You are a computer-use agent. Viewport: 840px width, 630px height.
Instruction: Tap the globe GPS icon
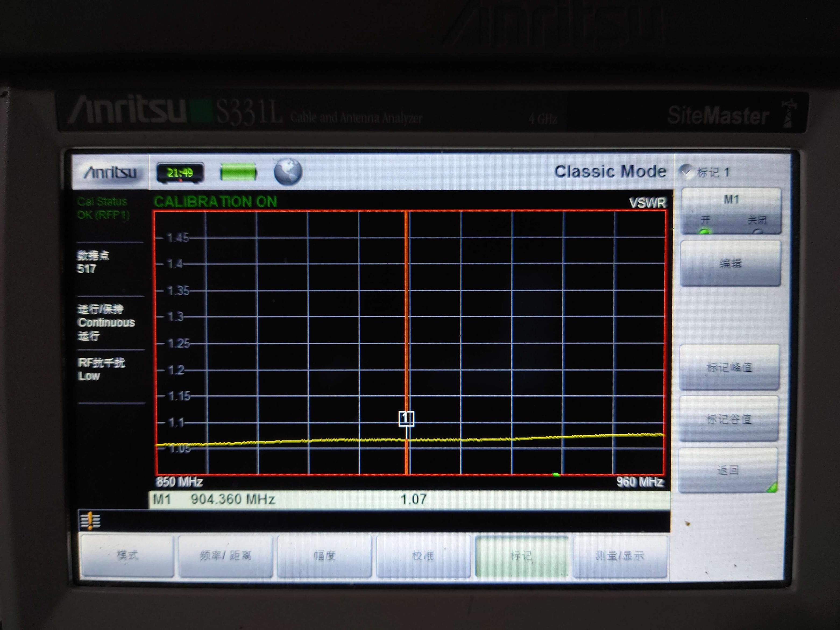pyautogui.click(x=288, y=172)
